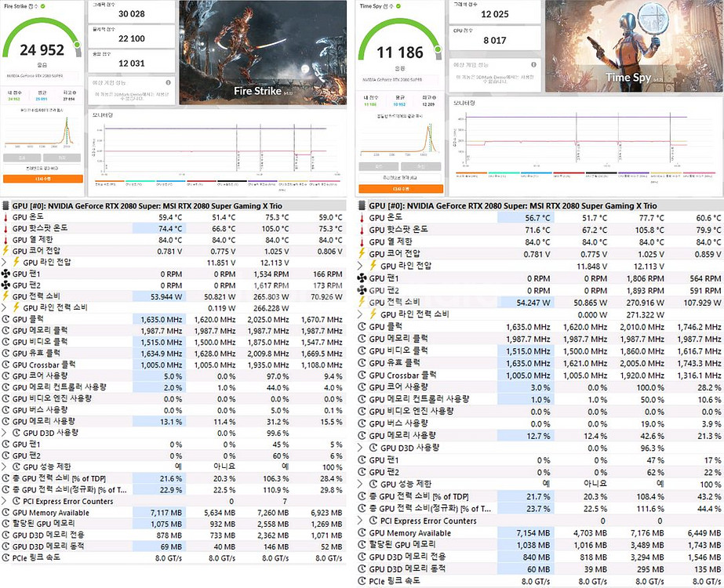Expand PCI Express Error Counters in Time Spy list
The width and height of the screenshot is (724, 588).
(x=361, y=521)
